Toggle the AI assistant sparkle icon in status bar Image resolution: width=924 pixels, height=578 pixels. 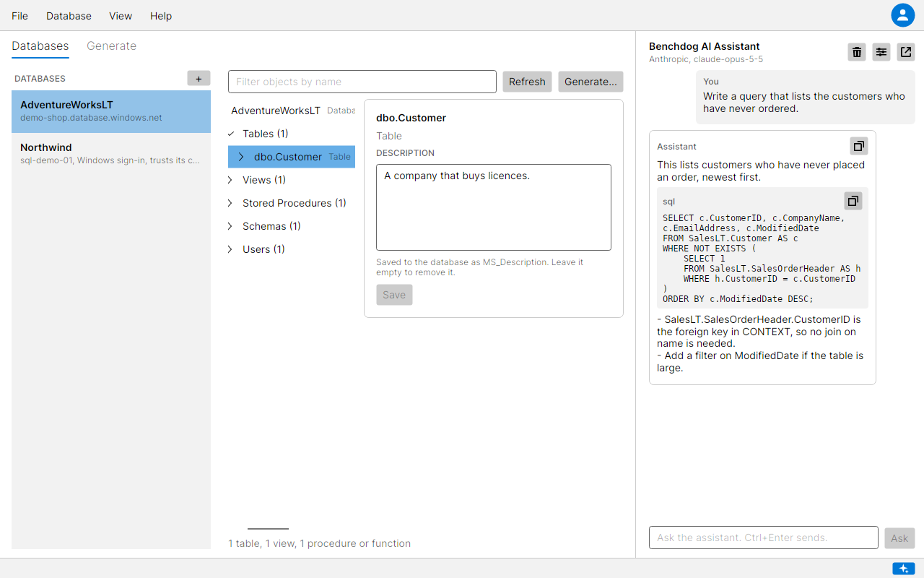904,569
